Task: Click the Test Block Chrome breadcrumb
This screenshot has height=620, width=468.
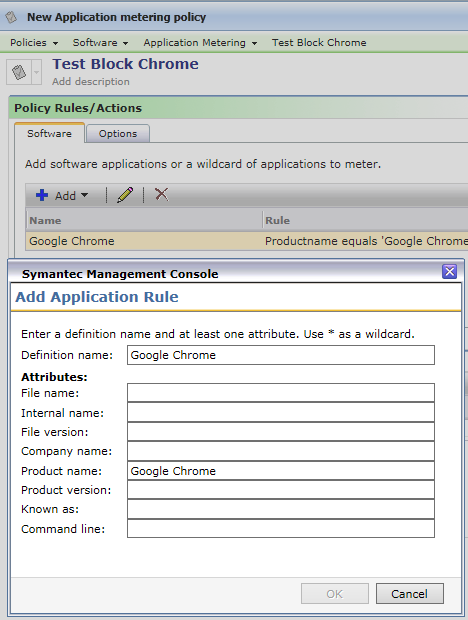Action: 319,43
